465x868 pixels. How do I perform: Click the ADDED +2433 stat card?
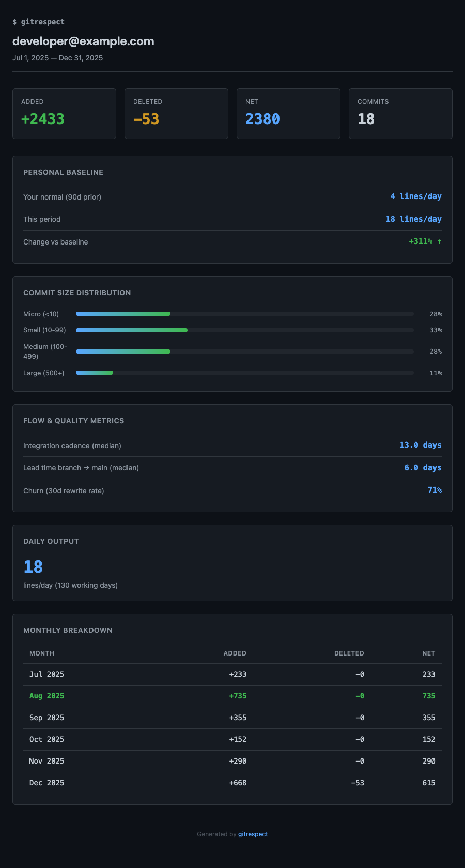click(64, 114)
